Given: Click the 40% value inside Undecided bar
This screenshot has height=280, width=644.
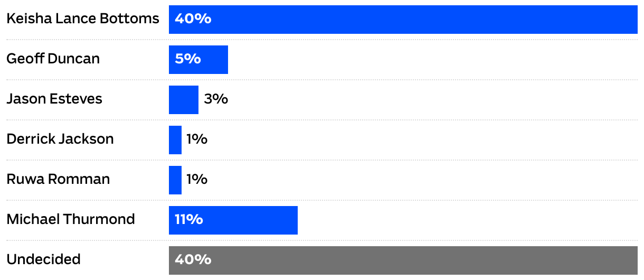Looking at the screenshot, I should pos(193,260).
